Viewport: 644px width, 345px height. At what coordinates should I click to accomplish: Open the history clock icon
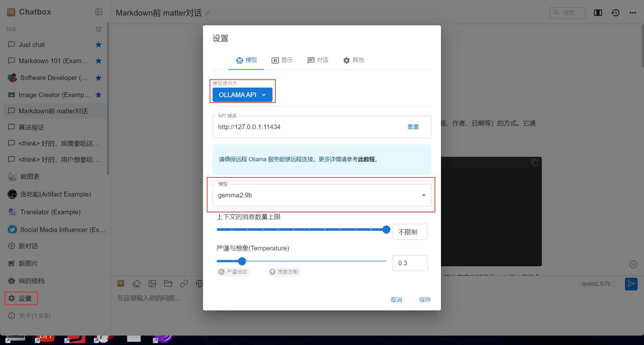(x=615, y=13)
